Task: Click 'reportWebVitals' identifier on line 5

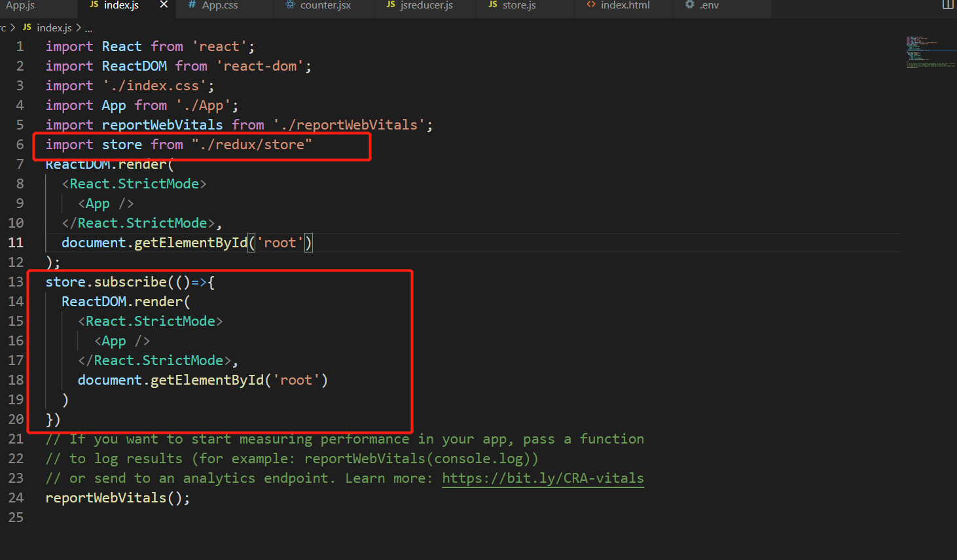Action: pos(162,125)
